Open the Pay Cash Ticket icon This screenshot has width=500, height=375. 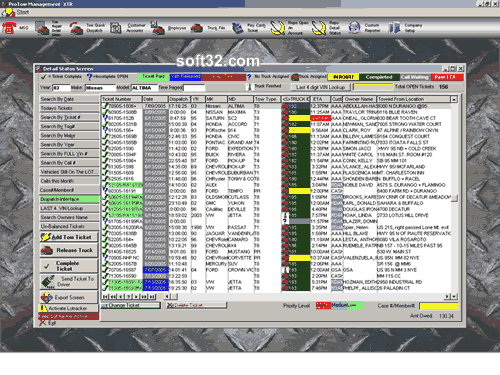pos(238,28)
